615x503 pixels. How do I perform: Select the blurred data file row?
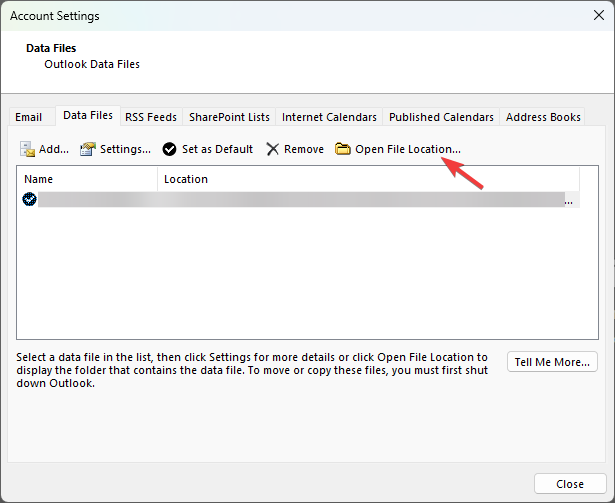coord(300,199)
